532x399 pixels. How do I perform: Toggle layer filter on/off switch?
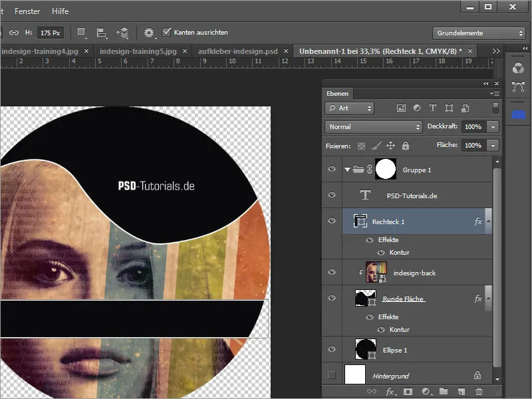pos(495,108)
